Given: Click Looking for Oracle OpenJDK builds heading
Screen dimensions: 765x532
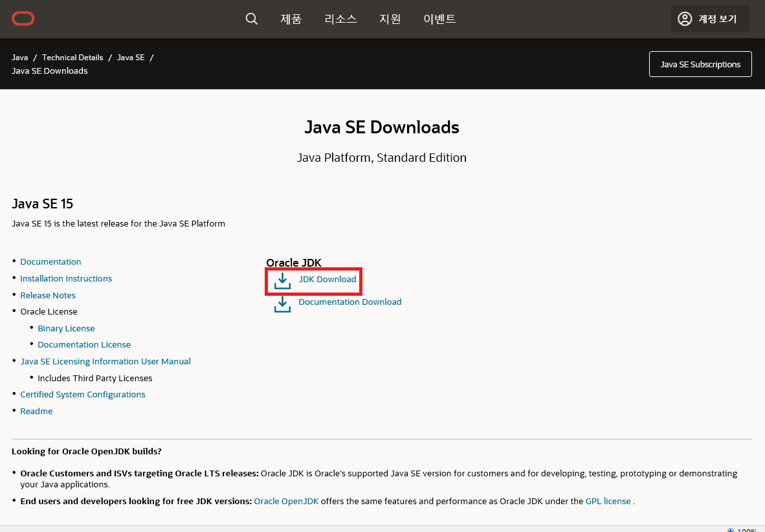Looking at the screenshot, I should (x=86, y=452).
